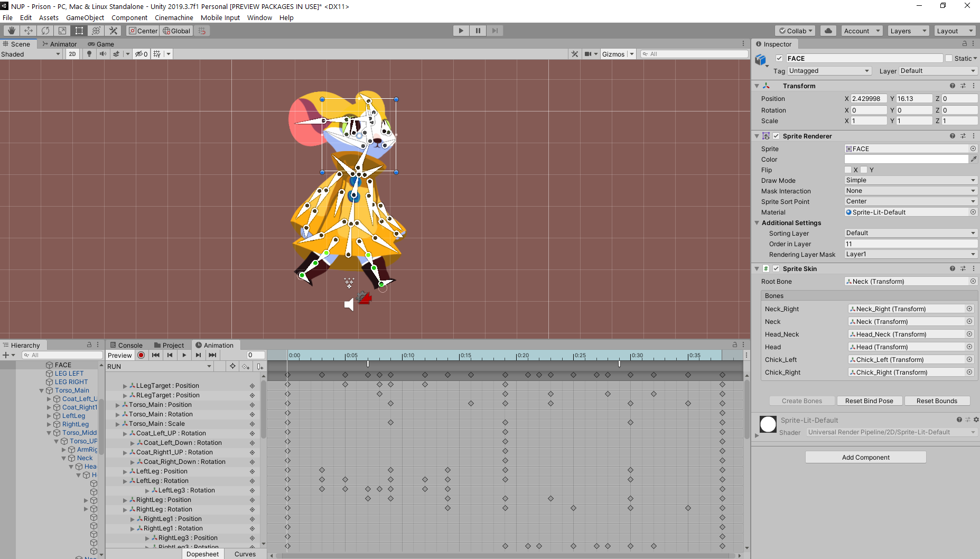
Task: Open the RUN clip dropdown
Action: [x=160, y=366]
